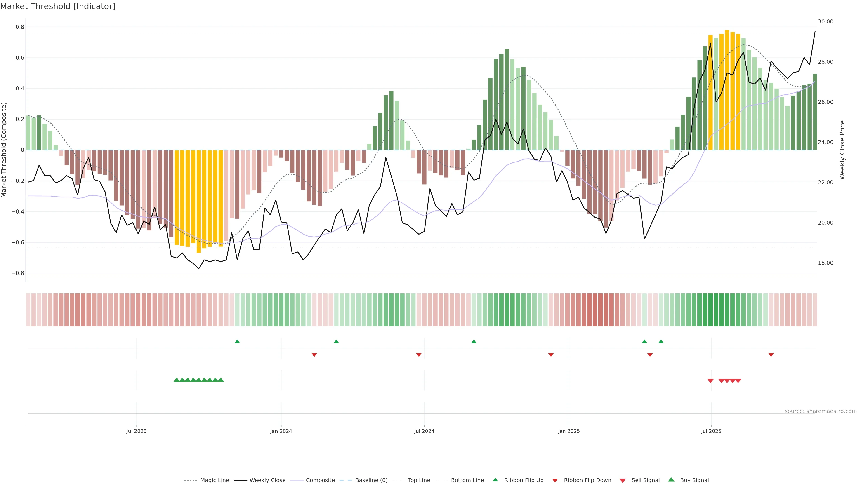Click the Weekly Close Price axis title
The width and height of the screenshot is (868, 488).
coord(842,150)
